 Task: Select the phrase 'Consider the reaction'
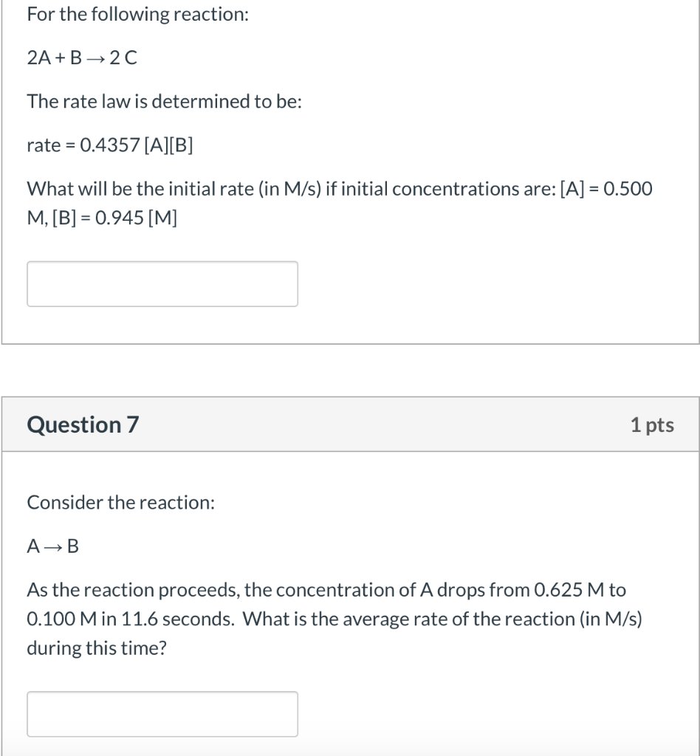coord(122,503)
